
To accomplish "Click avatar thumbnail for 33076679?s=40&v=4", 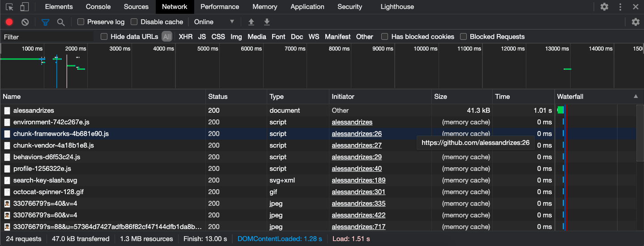I will [x=7, y=204].
